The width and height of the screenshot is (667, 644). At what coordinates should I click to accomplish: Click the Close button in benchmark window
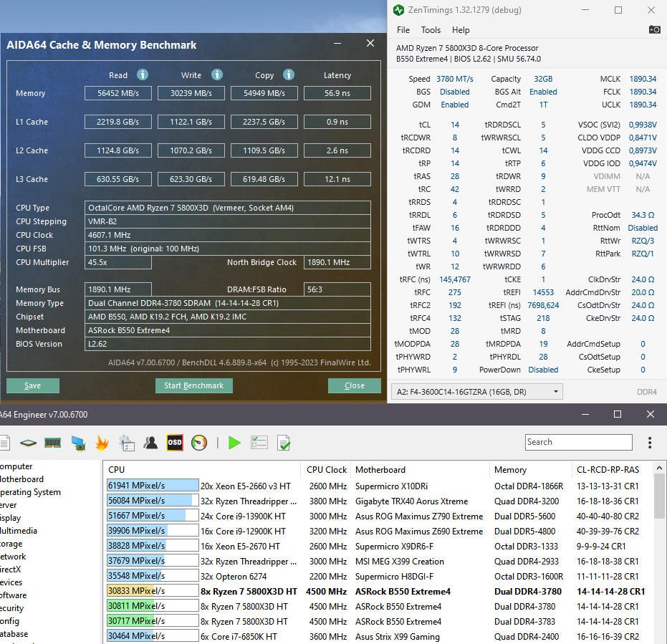(x=355, y=385)
